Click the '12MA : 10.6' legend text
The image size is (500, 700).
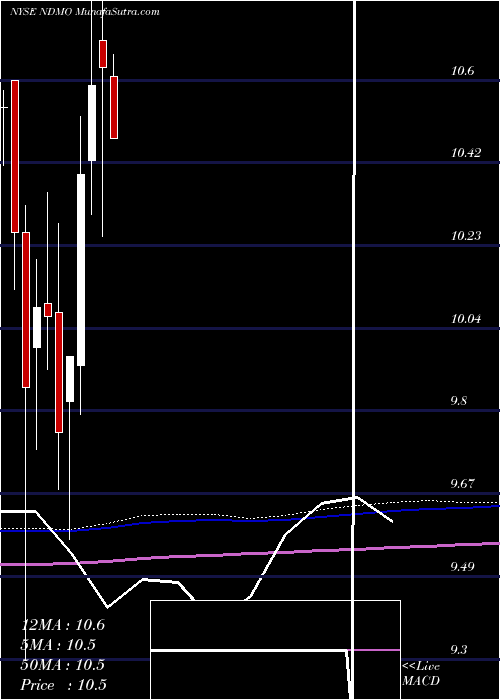63,625
